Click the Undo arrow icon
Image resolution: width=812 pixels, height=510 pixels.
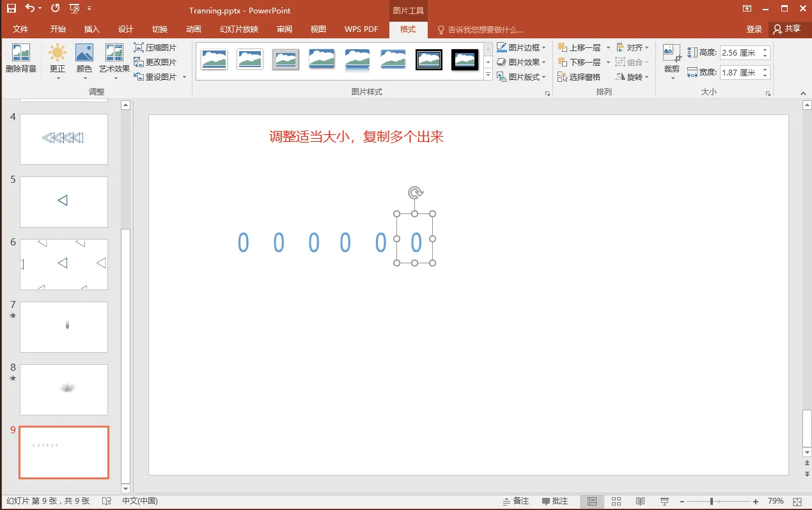click(x=30, y=8)
